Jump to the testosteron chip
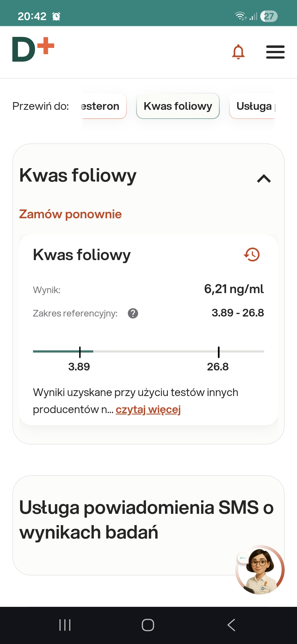297x644 pixels. 103,106
